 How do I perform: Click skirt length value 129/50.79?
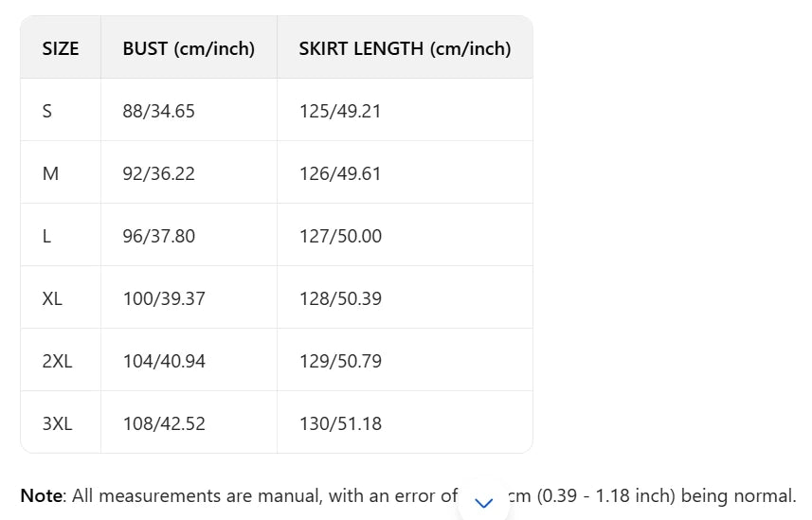coord(340,361)
